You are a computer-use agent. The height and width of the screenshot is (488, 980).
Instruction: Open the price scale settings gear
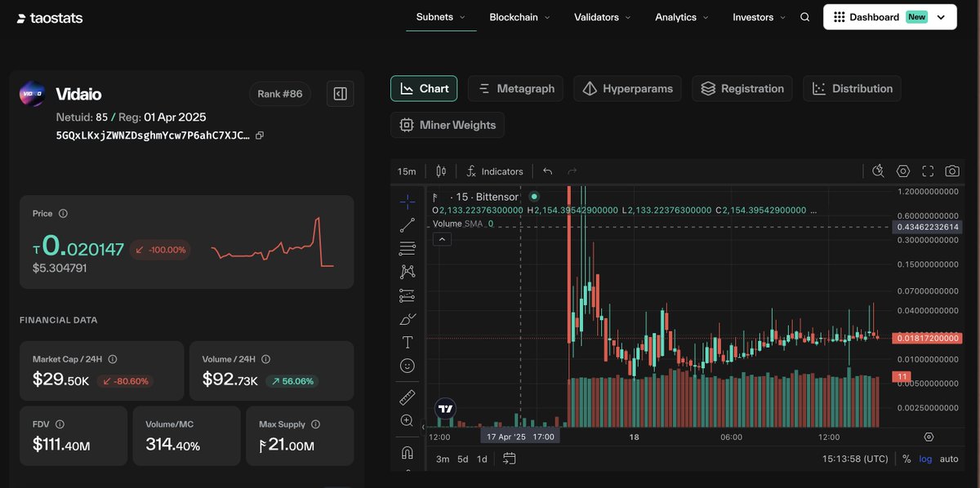[x=929, y=437]
